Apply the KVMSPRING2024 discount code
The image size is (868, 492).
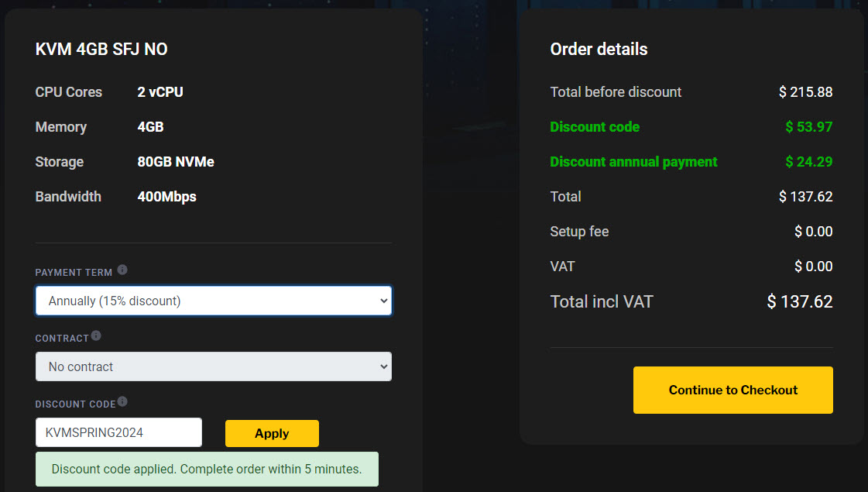[x=272, y=433]
